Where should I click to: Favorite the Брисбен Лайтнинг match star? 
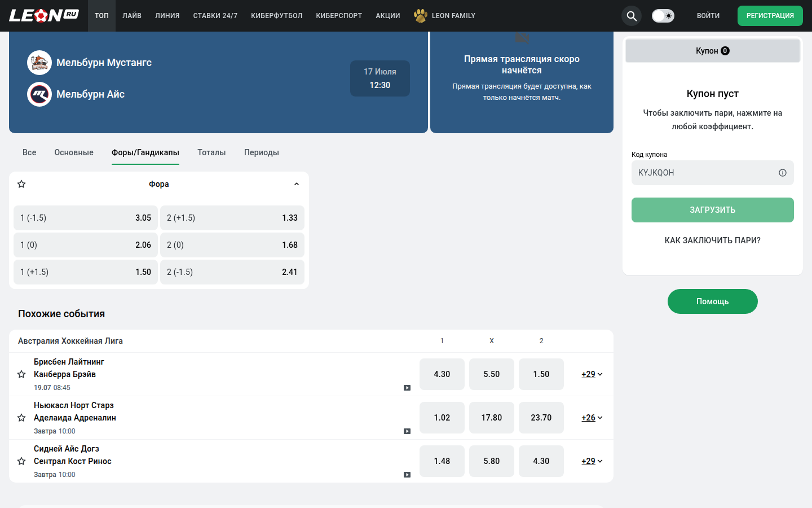(21, 374)
